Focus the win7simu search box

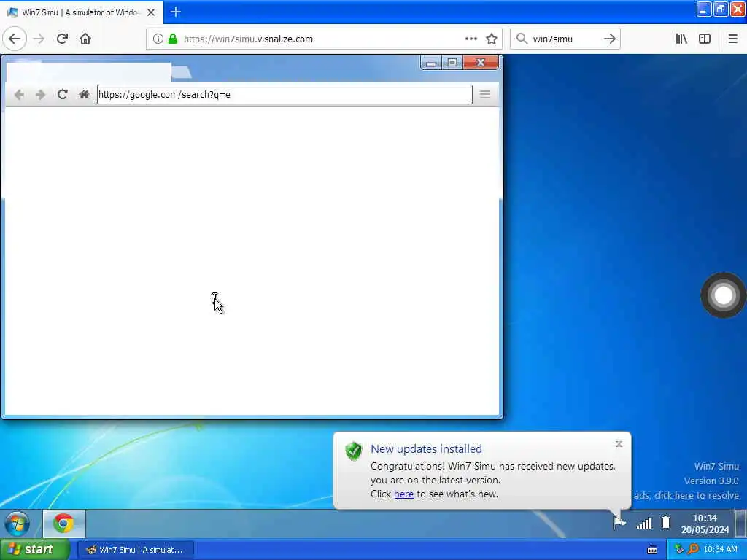(x=565, y=39)
